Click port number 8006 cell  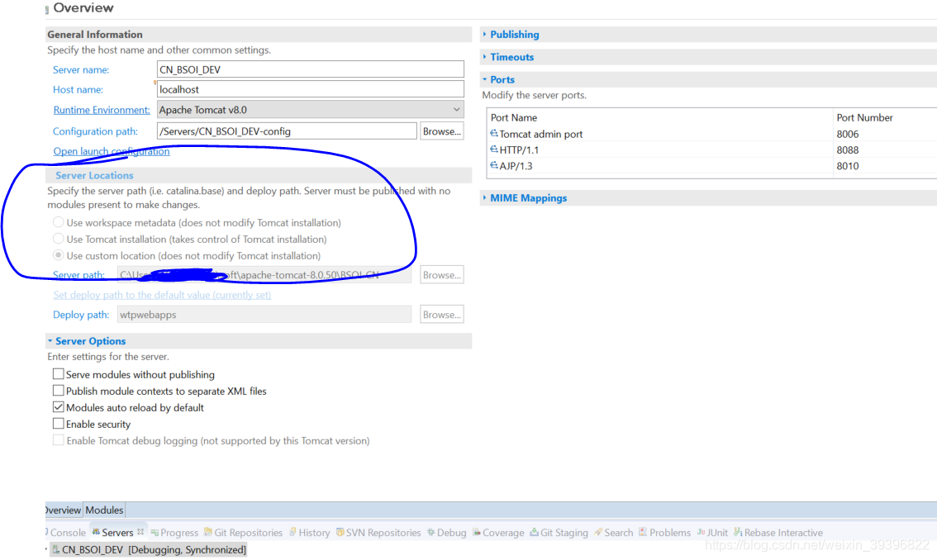848,134
